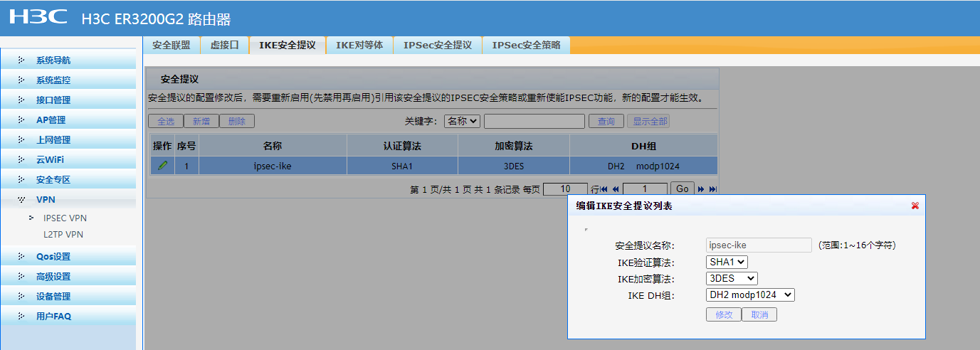Click the rows-per-page input field
The width and height of the screenshot is (980, 350).
(565, 189)
